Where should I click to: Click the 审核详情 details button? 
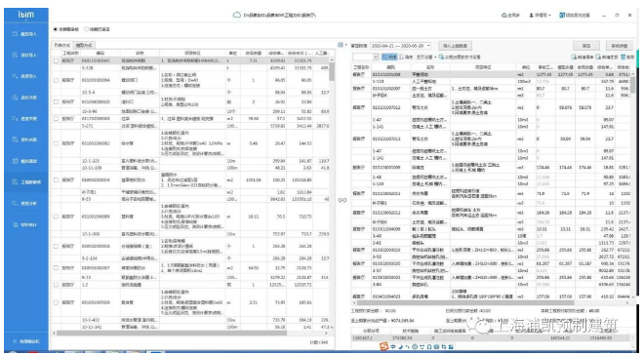coord(620,46)
